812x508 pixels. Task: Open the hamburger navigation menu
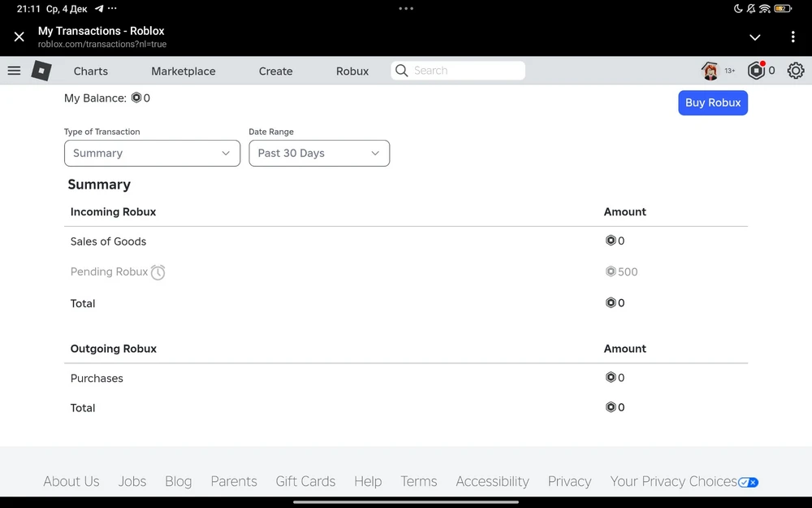[14, 71]
